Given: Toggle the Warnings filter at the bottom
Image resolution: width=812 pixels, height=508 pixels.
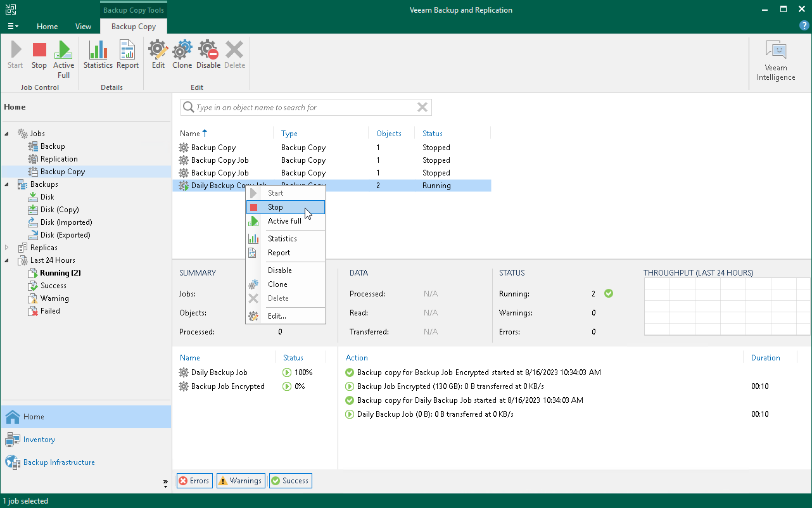Looking at the screenshot, I should [241, 480].
